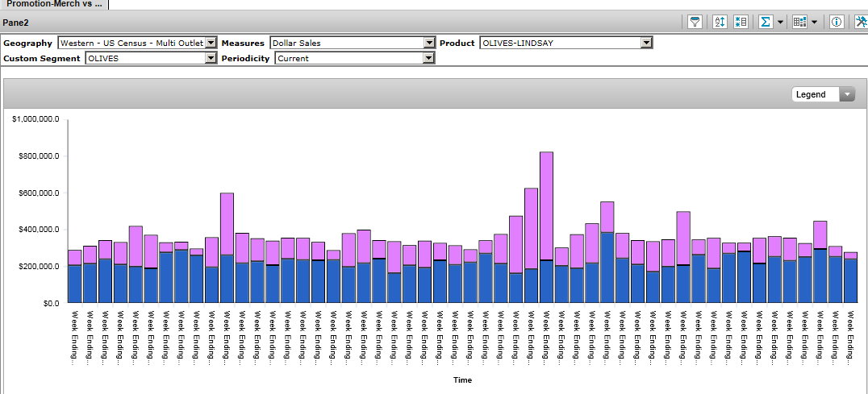Click the Sigma totals icon
This screenshot has width=868, height=394.
(766, 22)
